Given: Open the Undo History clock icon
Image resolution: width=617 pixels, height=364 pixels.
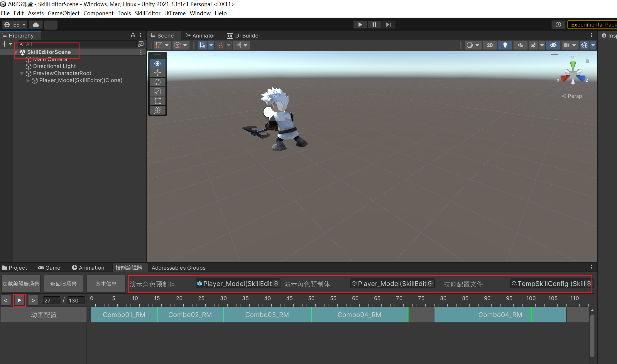Looking at the screenshot, I should point(558,25).
